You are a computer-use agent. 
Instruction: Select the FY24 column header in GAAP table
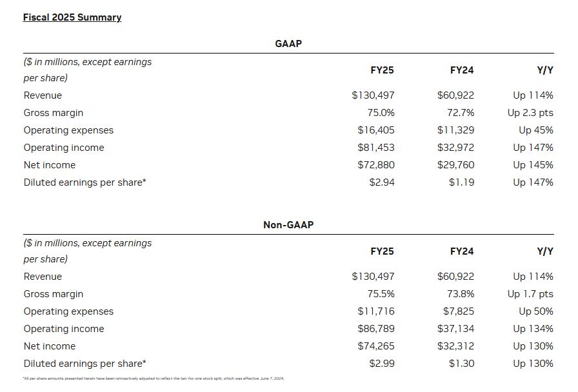(462, 70)
